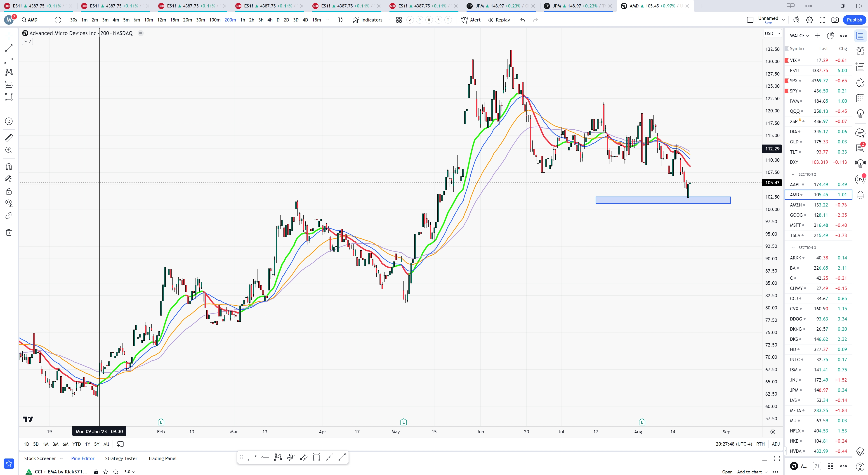Image resolution: width=868 pixels, height=475 pixels.
Task: Set the chart range to YTD
Action: tap(76, 444)
